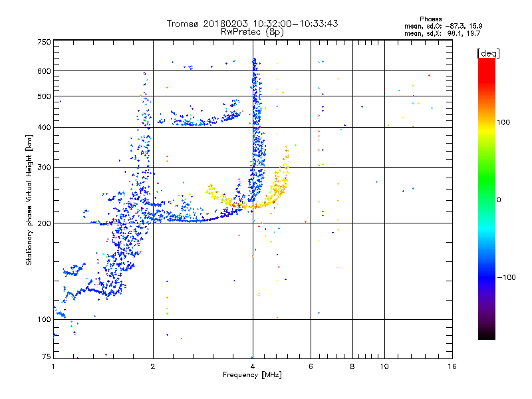Click the colorbar tick label '100'
The width and height of the screenshot is (532, 399).
tap(503, 122)
